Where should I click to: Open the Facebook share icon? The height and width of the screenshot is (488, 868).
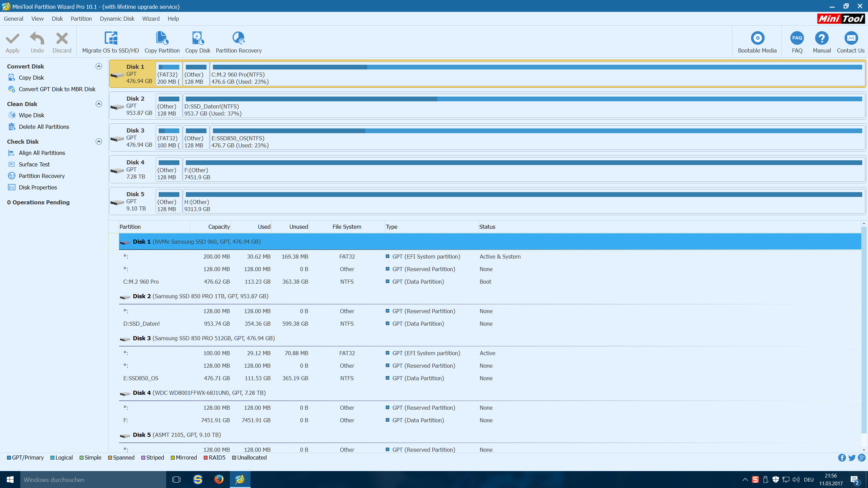tap(842, 458)
